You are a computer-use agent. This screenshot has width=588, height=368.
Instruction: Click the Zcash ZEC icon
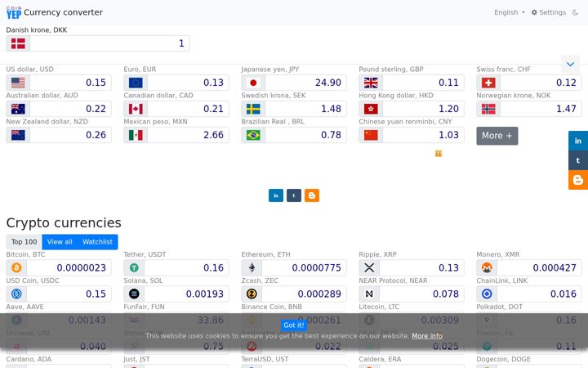tap(252, 294)
